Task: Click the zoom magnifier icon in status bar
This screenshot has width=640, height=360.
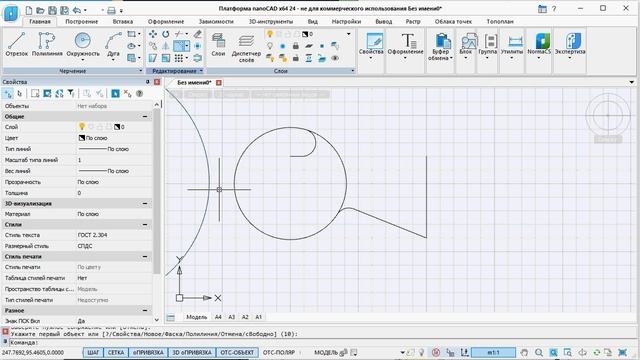Action: coord(539,352)
